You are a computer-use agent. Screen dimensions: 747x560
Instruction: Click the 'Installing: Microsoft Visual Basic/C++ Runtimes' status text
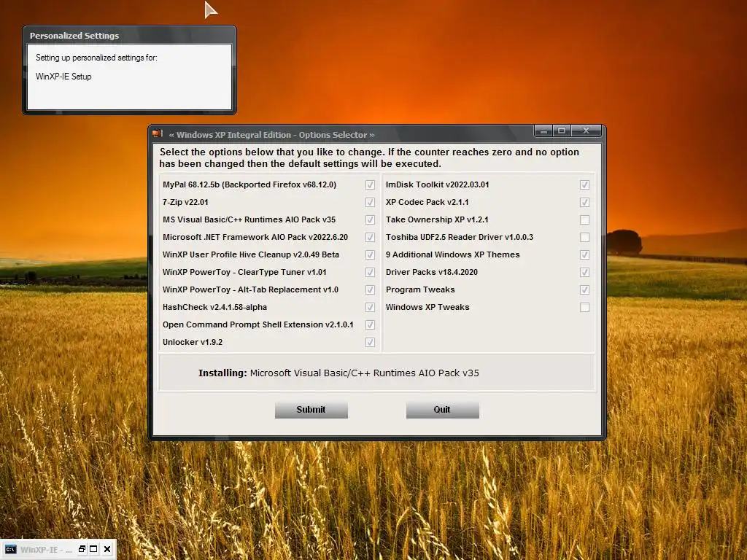[338, 373]
